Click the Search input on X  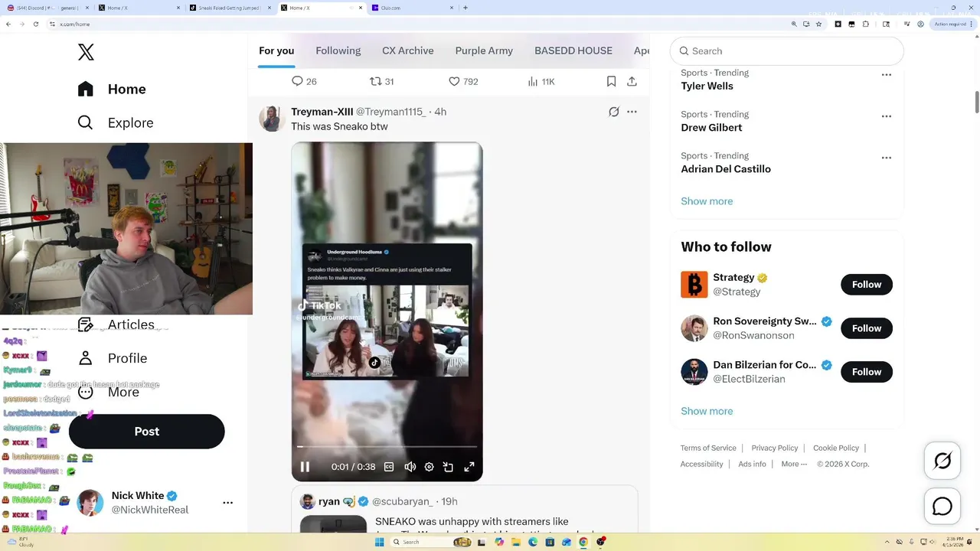point(787,51)
